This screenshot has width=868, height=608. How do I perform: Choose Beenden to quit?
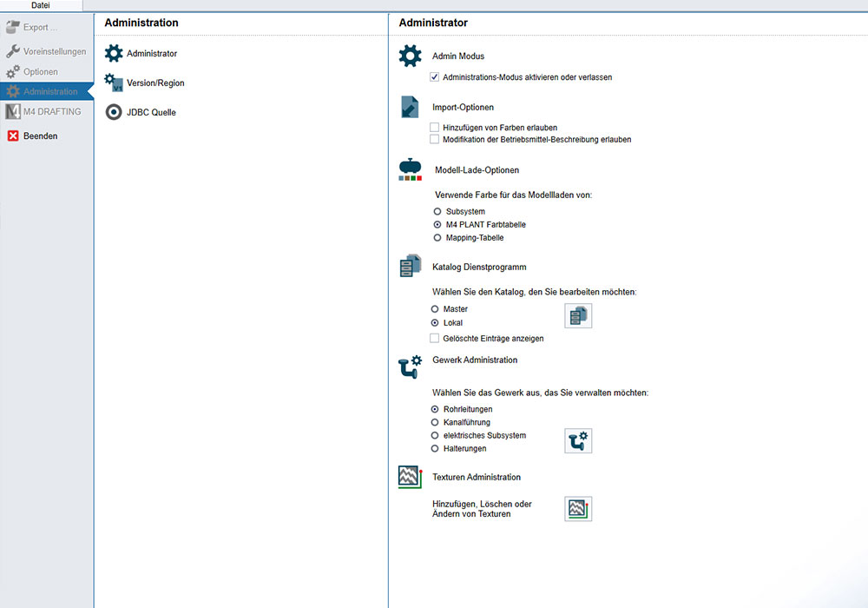pyautogui.click(x=41, y=135)
